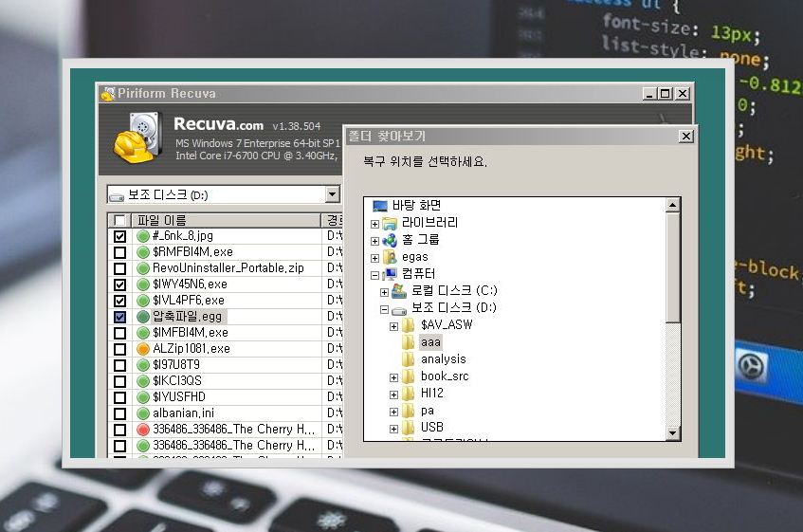Click the folder tree scroll down arrow
This screenshot has height=532, width=803.
click(x=672, y=433)
